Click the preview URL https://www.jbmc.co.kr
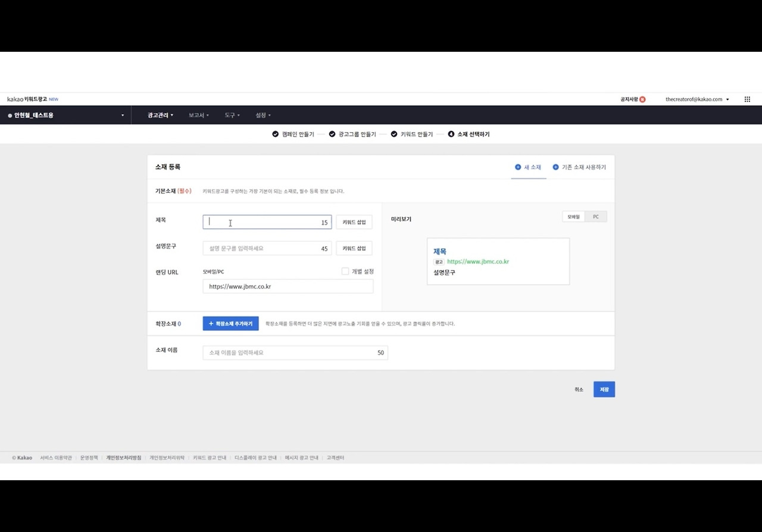The image size is (762, 532). (478, 262)
